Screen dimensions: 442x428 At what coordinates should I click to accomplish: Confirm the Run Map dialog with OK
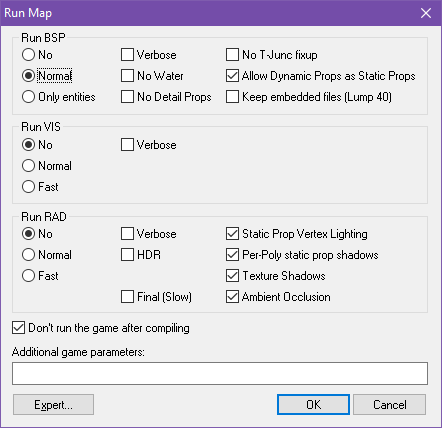coord(313,405)
